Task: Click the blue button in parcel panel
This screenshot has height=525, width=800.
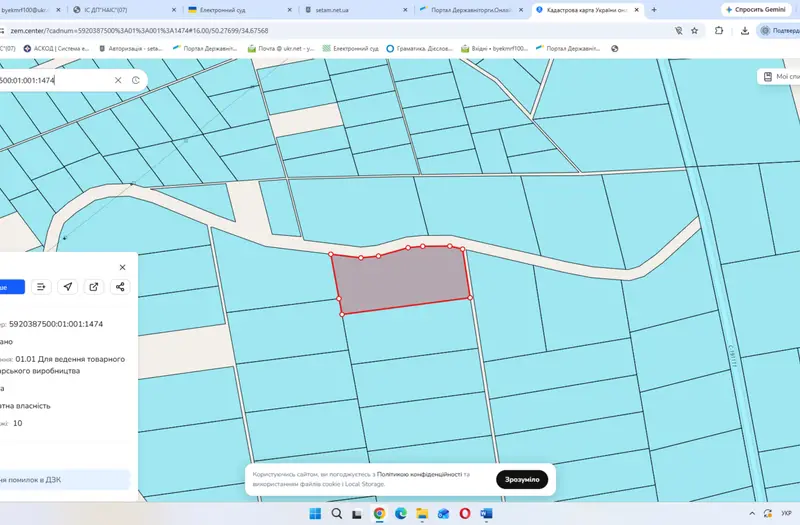Action: pyautogui.click(x=11, y=287)
